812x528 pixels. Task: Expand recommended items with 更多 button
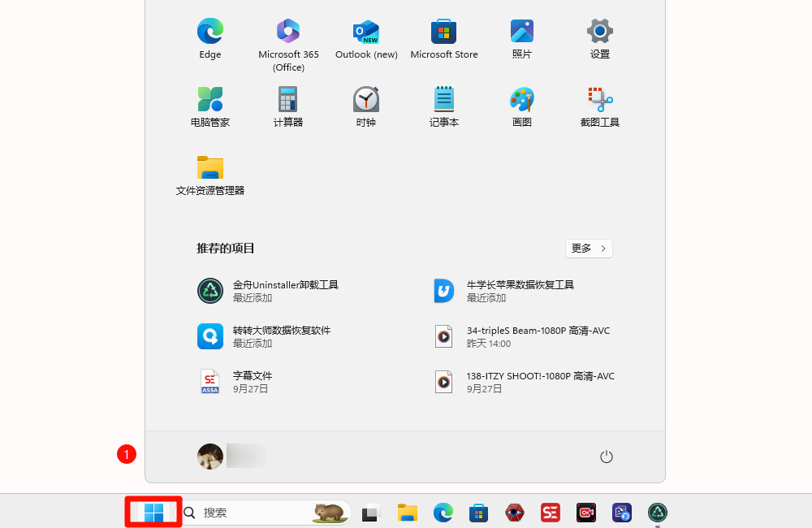coord(589,249)
